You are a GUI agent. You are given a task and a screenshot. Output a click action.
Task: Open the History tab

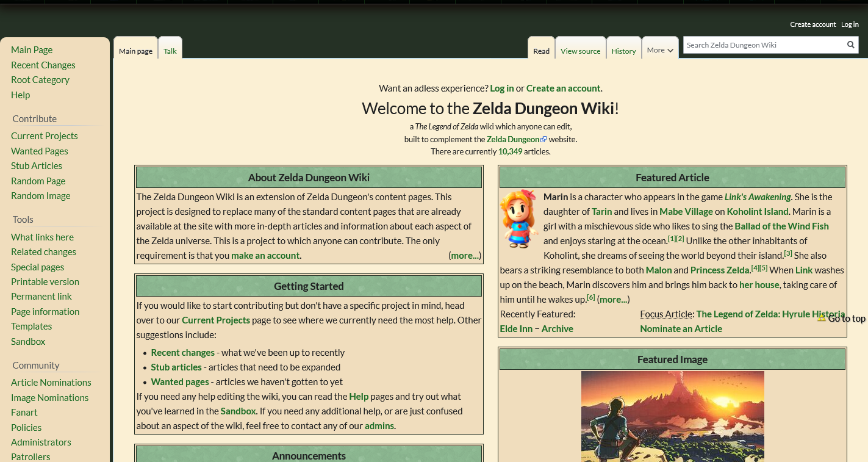coord(623,51)
